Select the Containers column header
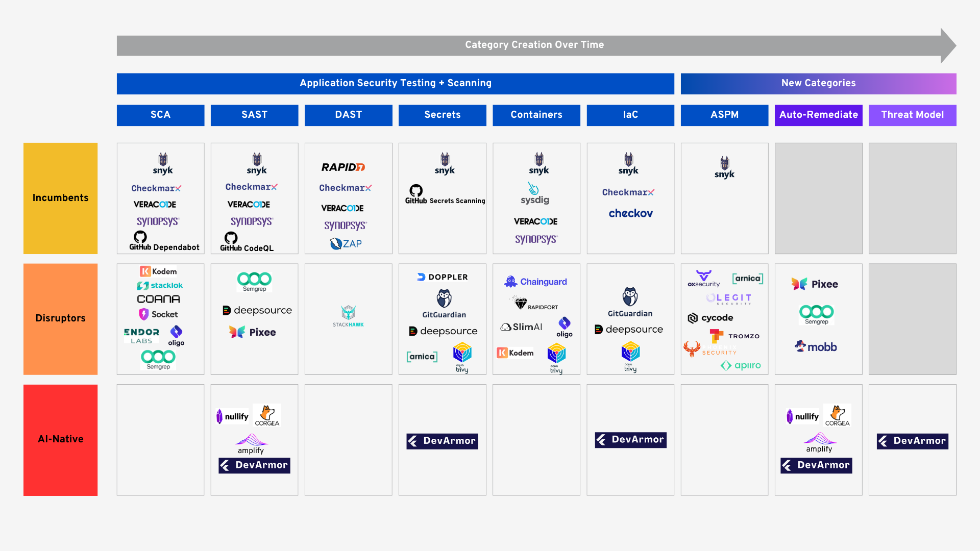This screenshot has width=980, height=551. click(536, 115)
